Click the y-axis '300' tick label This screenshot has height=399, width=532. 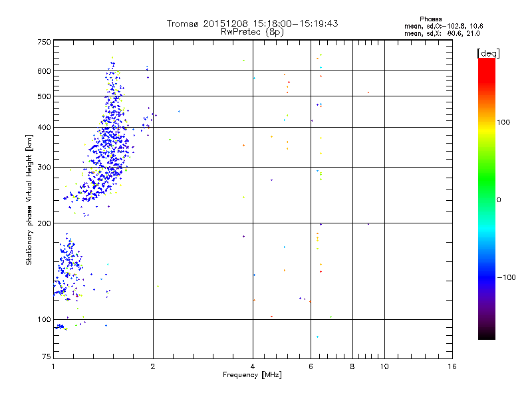[x=44, y=168]
